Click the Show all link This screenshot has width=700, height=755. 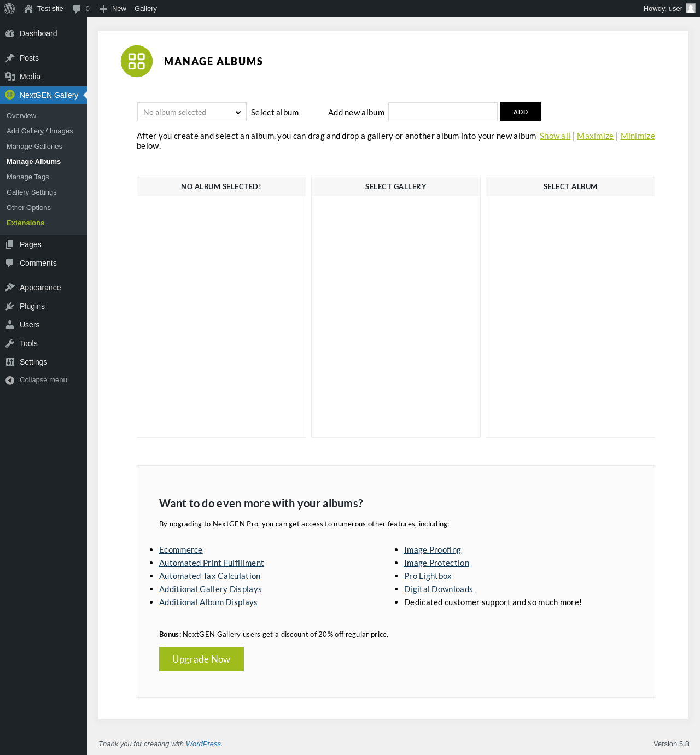coord(555,136)
